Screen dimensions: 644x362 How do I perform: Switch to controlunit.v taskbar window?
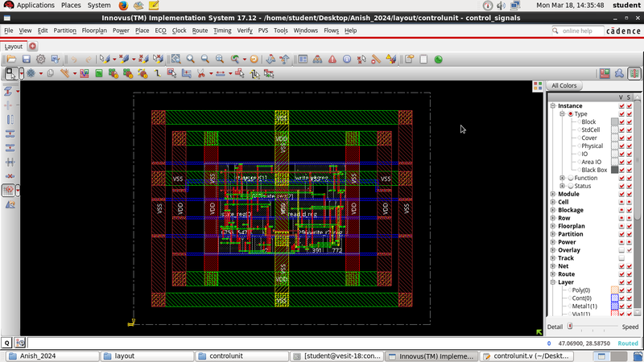[527, 356]
